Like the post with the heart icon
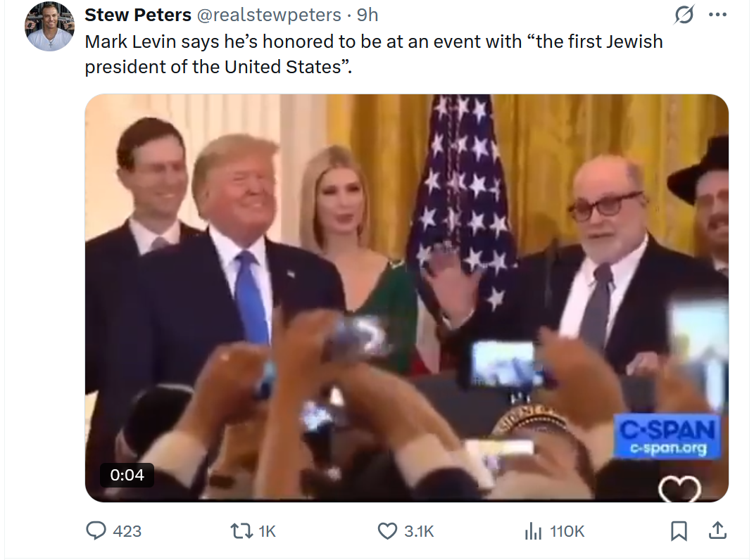Viewport: 754px width, 560px height. (388, 531)
